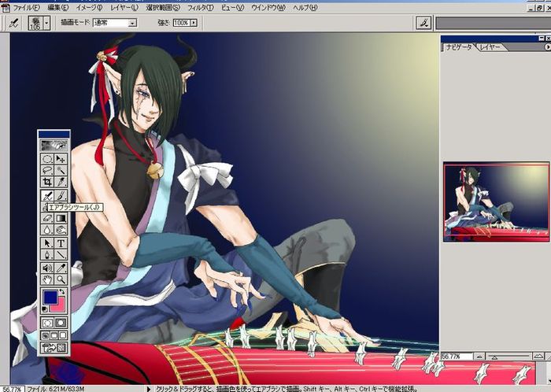Open the ビュー menu
Viewport: 551px width, 392px height.
pyautogui.click(x=232, y=7)
